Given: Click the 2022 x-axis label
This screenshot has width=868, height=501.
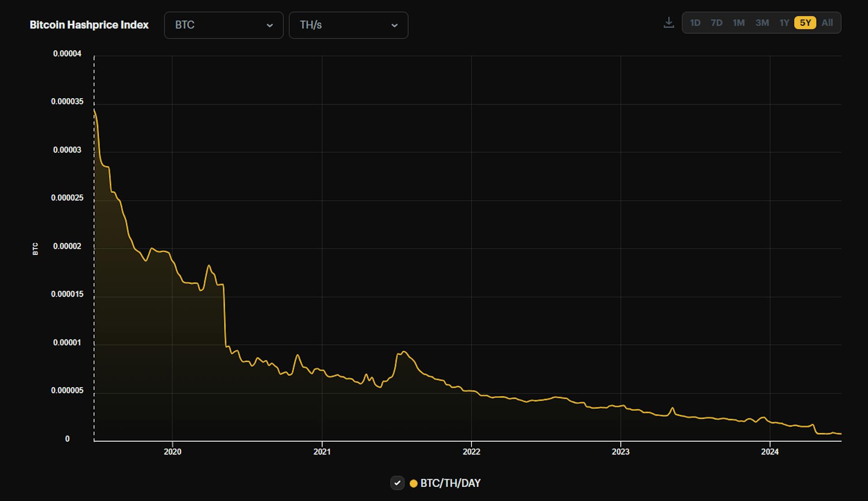Looking at the screenshot, I should (471, 451).
